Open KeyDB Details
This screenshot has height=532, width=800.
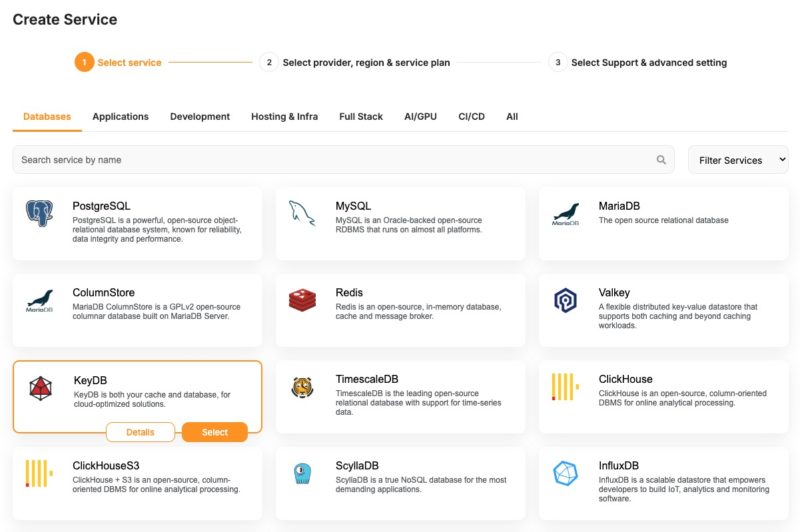click(141, 432)
